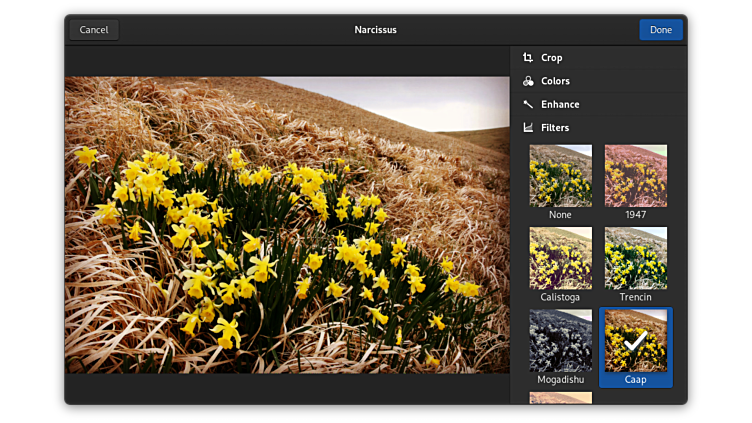Expand the Enhance section label
The height and width of the screenshot is (423, 752).
pos(560,104)
